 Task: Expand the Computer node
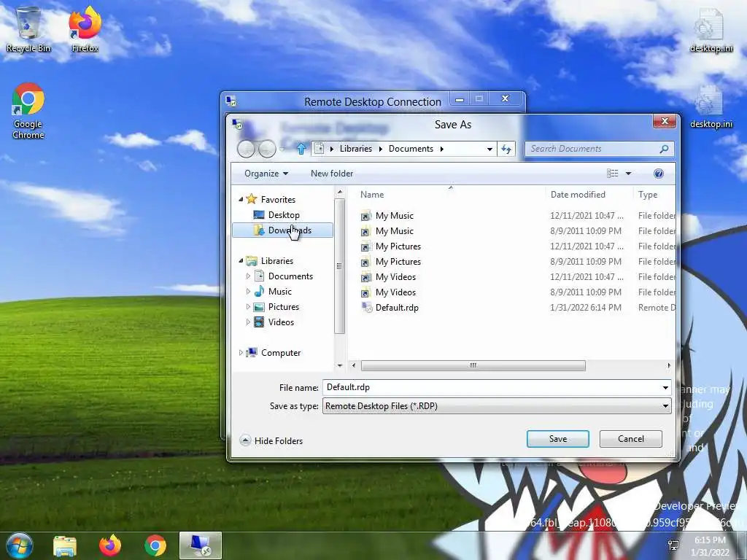[241, 353]
